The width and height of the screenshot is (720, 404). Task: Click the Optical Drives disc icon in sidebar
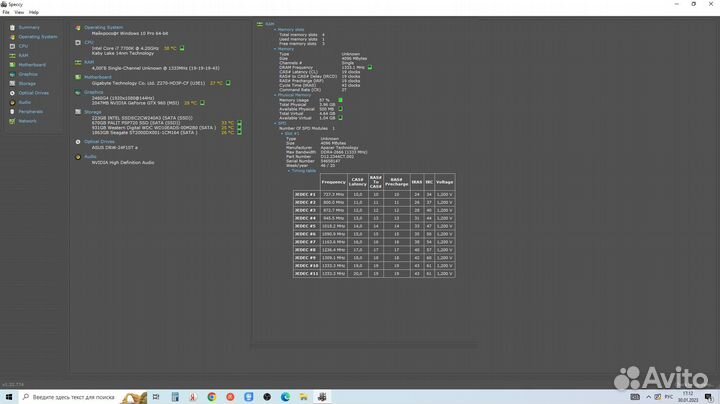(12, 93)
